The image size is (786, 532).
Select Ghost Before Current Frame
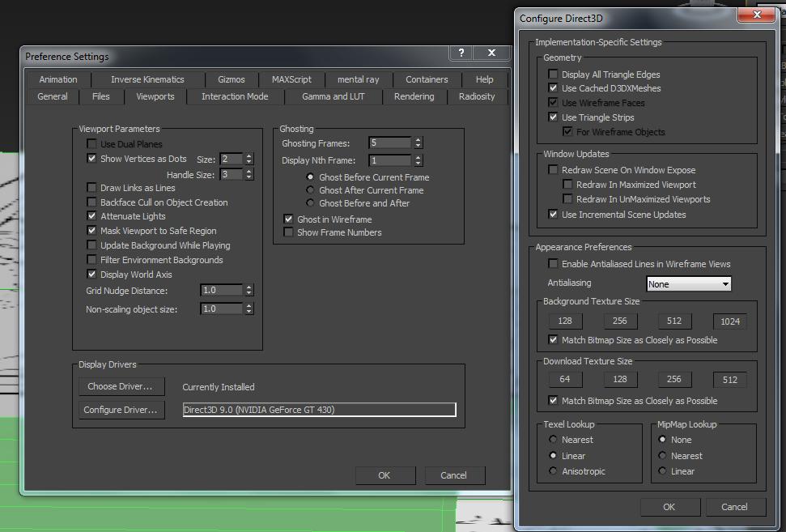point(310,177)
